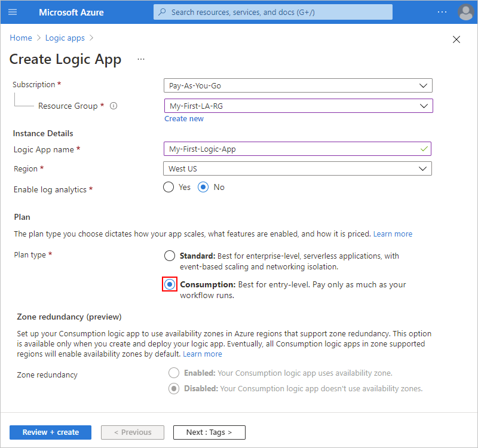478x448 pixels.
Task: Click the Resource Group info icon
Action: 114,106
